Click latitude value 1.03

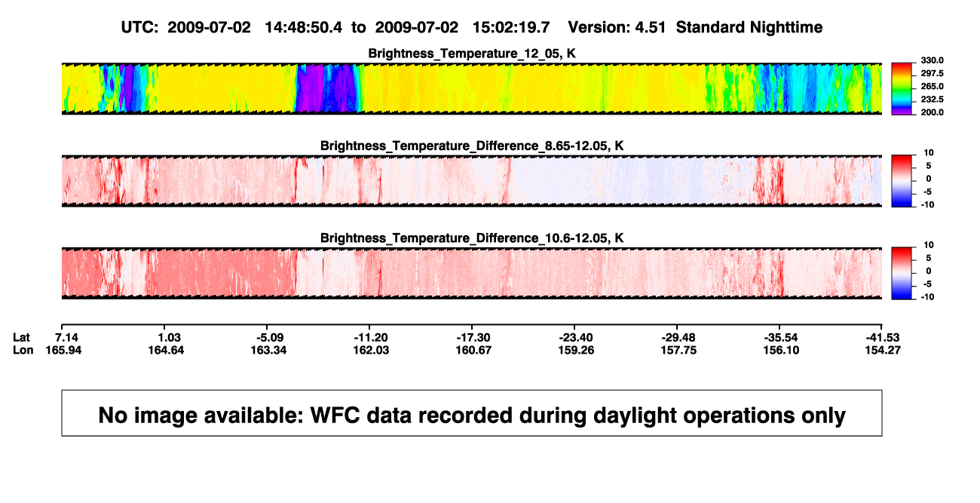point(170,337)
